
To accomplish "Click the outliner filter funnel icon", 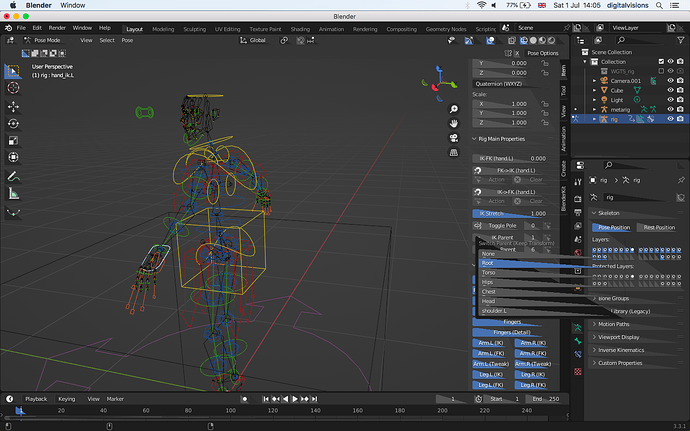I will pos(680,40).
